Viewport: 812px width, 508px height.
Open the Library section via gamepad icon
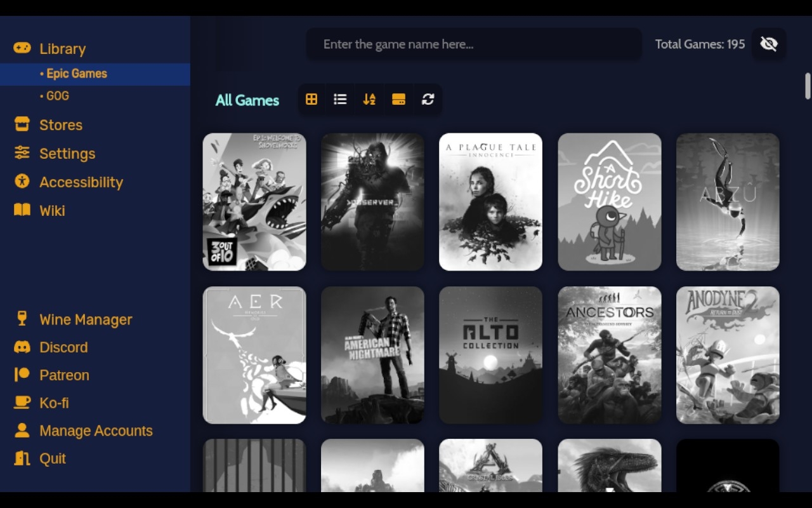click(x=22, y=48)
